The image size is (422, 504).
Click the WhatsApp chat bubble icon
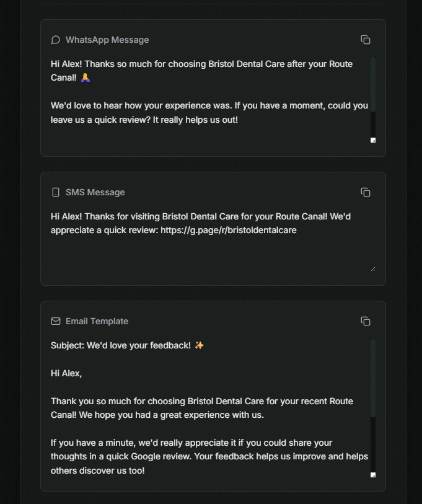click(x=56, y=40)
